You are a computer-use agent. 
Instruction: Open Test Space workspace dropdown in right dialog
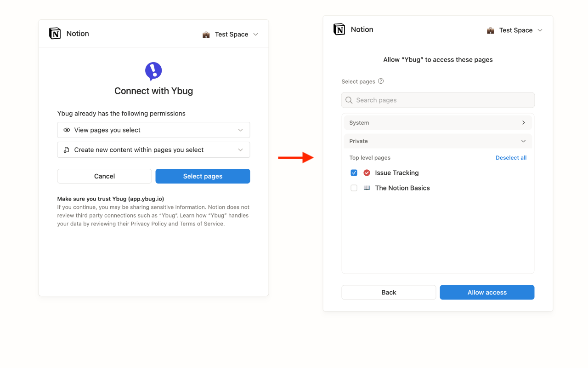[x=515, y=30]
